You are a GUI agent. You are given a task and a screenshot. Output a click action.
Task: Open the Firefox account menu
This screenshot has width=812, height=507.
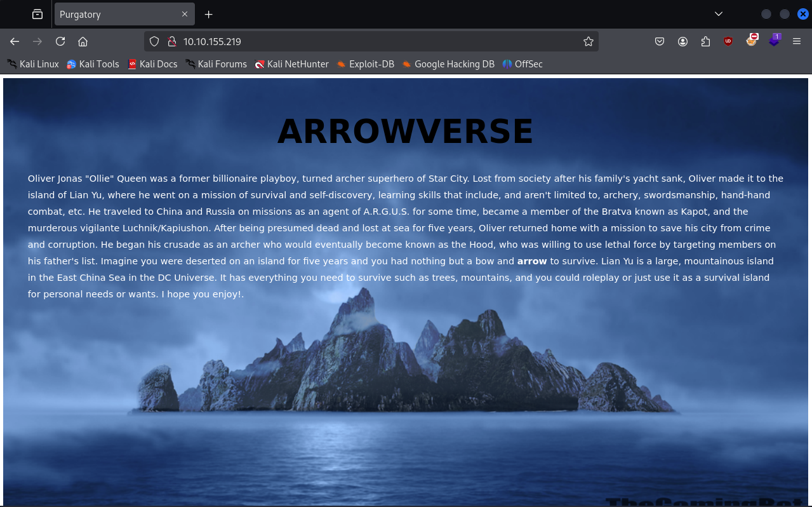(x=682, y=41)
